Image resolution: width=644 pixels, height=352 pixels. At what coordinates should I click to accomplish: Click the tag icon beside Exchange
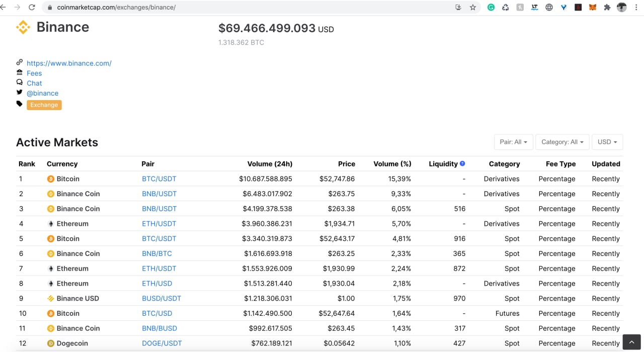pos(20,104)
